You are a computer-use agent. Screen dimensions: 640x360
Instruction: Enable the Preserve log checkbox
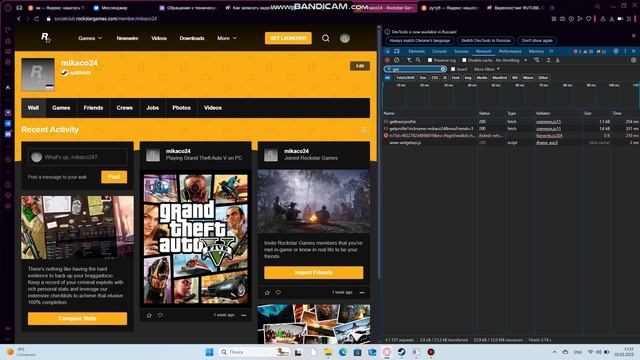(x=430, y=60)
